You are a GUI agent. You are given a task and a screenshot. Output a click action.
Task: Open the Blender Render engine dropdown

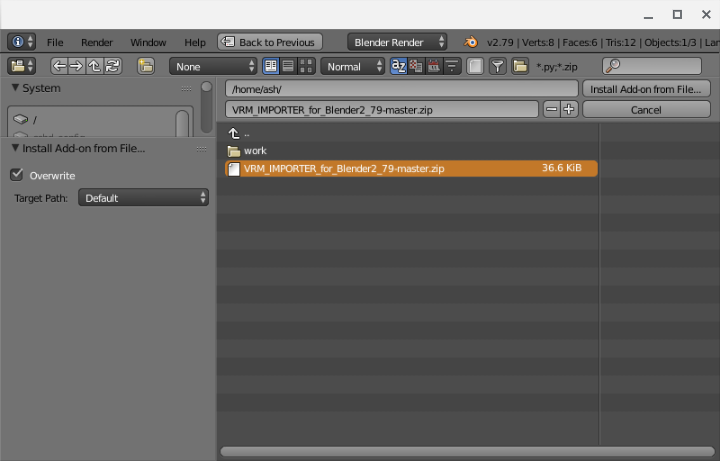click(x=397, y=42)
